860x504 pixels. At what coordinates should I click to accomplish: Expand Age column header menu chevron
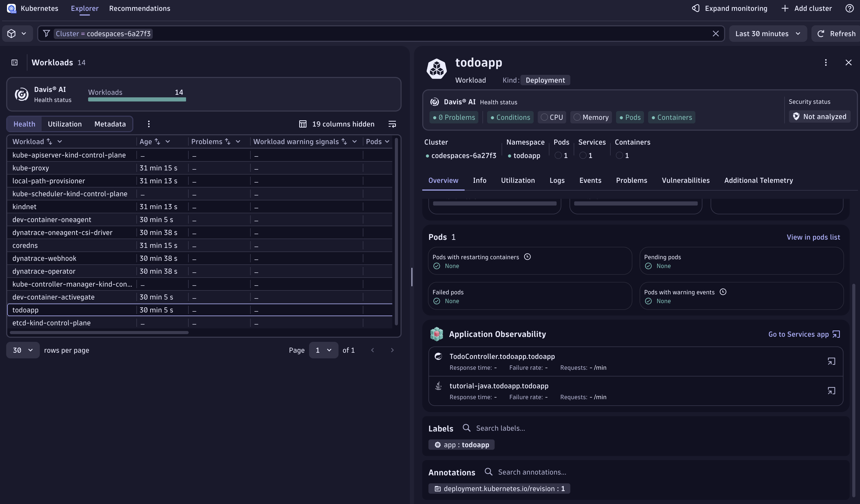pos(167,141)
